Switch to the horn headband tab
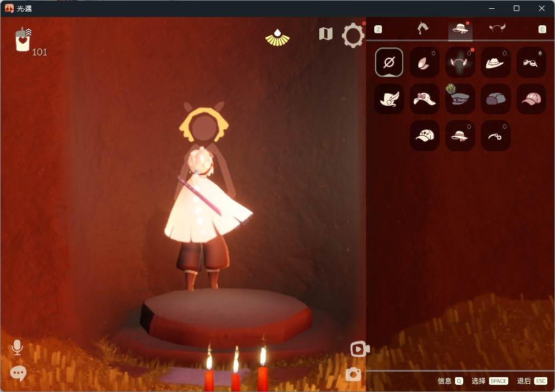 (497, 28)
